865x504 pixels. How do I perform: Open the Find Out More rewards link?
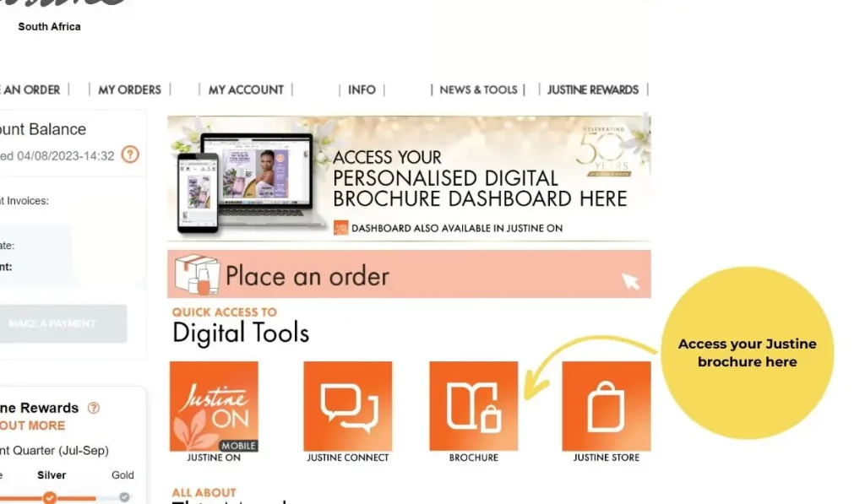point(32,425)
